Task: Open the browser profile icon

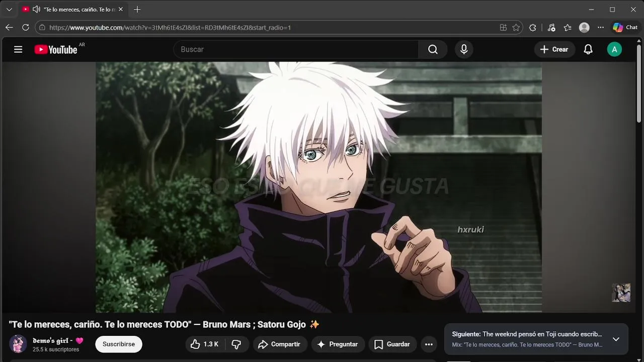Action: [584, 28]
